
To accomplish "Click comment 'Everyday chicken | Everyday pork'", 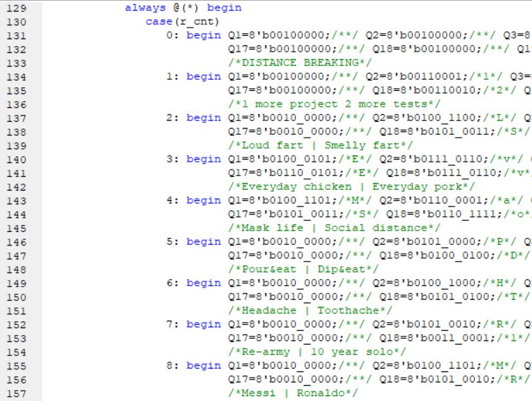I will tap(352, 187).
